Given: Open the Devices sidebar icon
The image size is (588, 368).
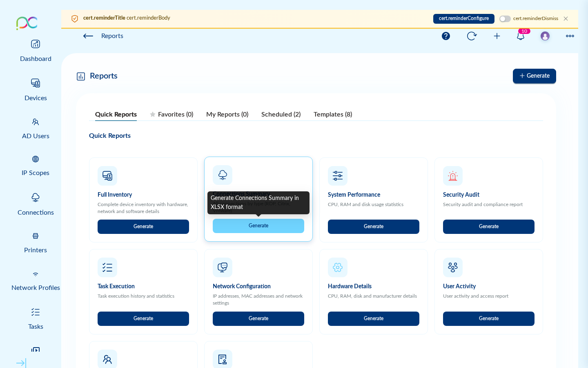Looking at the screenshot, I should (36, 83).
